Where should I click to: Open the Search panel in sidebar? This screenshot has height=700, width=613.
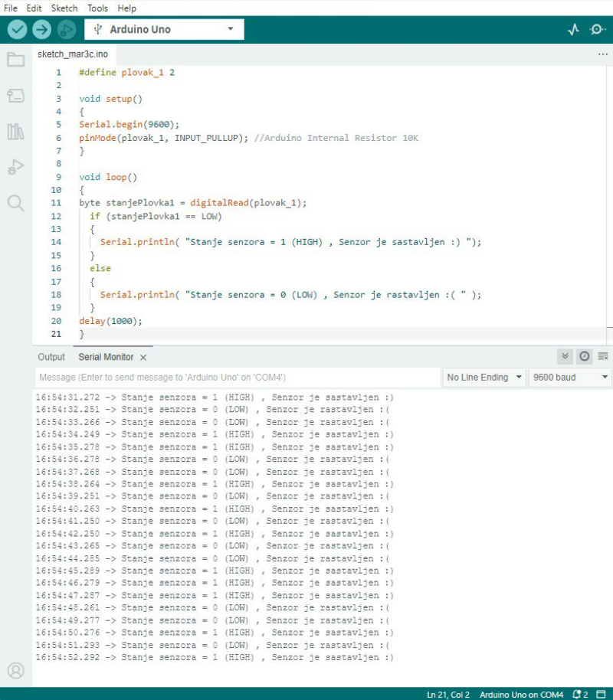(x=15, y=203)
